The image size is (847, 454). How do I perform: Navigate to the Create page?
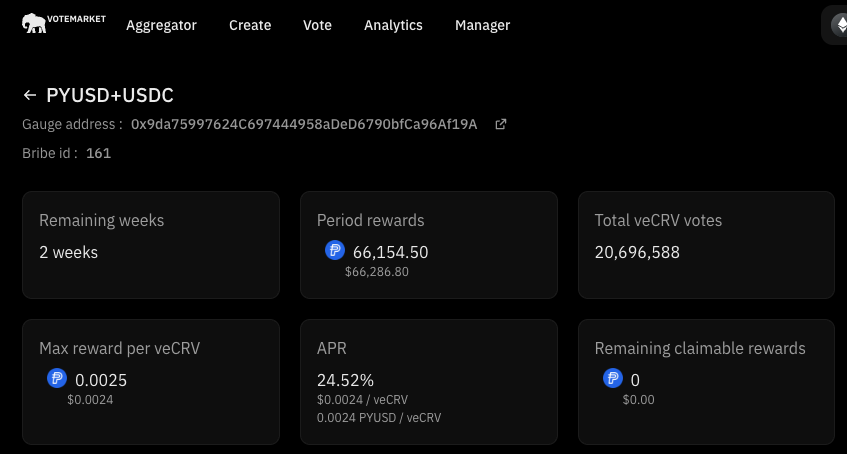coord(250,25)
